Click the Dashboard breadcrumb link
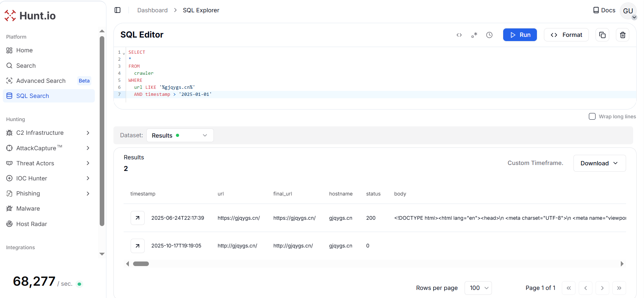The image size is (644, 298). click(x=152, y=10)
